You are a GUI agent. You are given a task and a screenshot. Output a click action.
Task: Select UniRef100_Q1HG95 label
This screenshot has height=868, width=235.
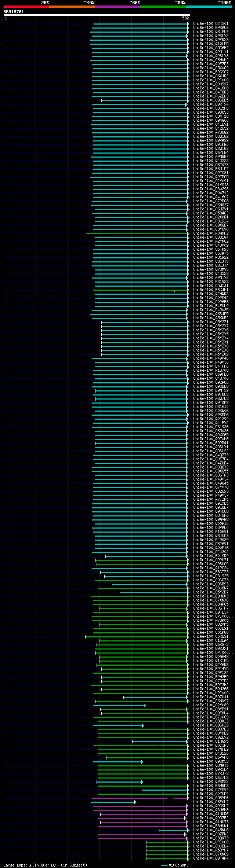(211, 742)
